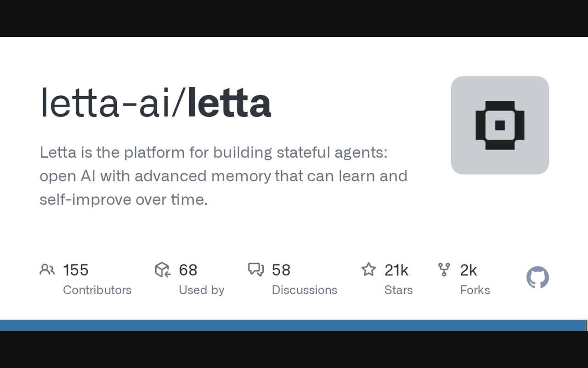The height and width of the screenshot is (368, 588).
Task: Click the "Used by" label
Action: pyautogui.click(x=201, y=290)
